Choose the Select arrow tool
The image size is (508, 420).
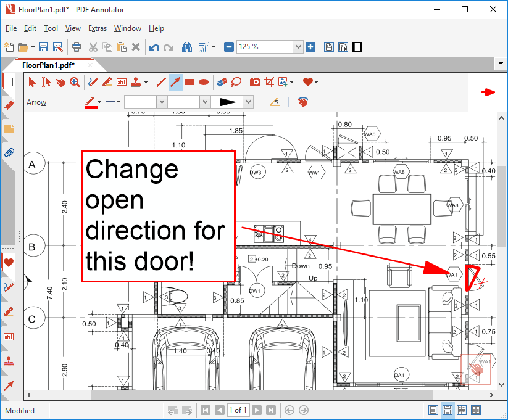[31, 82]
